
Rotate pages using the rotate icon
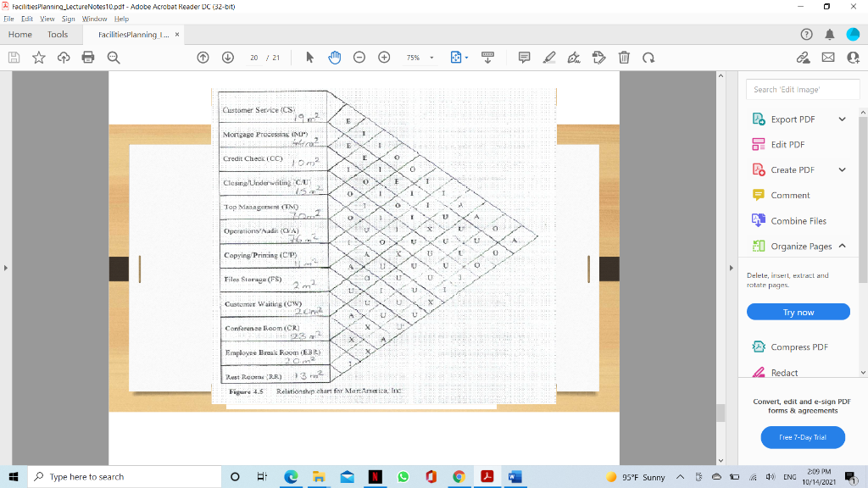pos(648,57)
